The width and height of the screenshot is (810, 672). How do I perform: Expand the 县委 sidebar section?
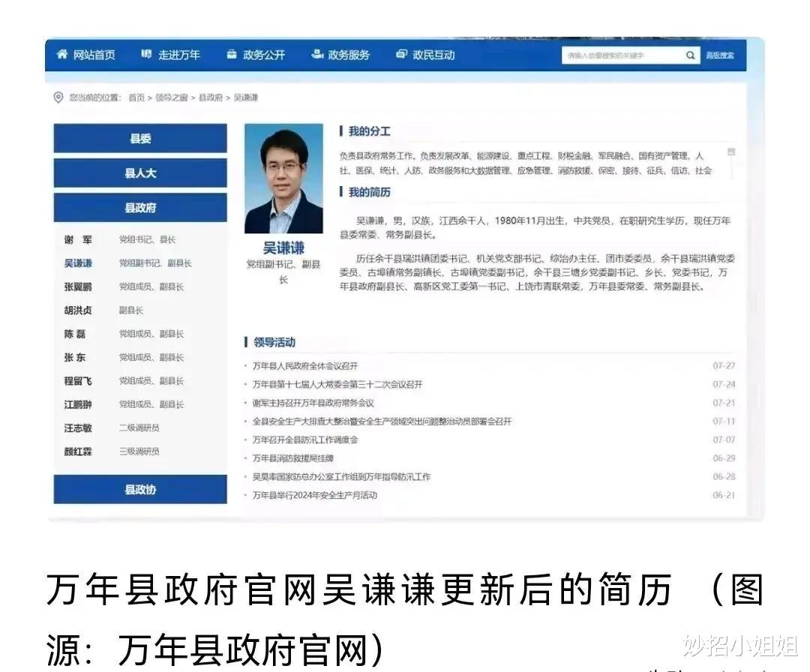coord(140,139)
